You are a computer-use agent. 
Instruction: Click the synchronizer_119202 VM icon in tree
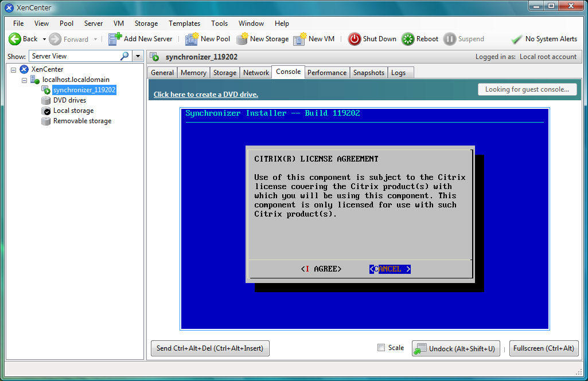(x=46, y=90)
